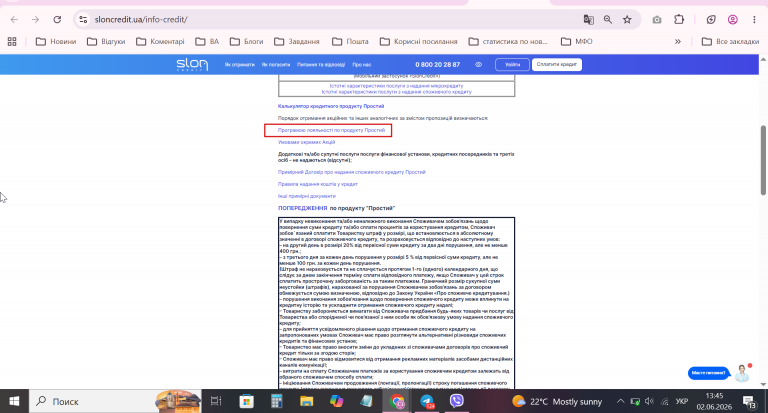Open the Корисні посилання bookmark folder
This screenshot has width=768, height=413.
pyautogui.click(x=418, y=42)
